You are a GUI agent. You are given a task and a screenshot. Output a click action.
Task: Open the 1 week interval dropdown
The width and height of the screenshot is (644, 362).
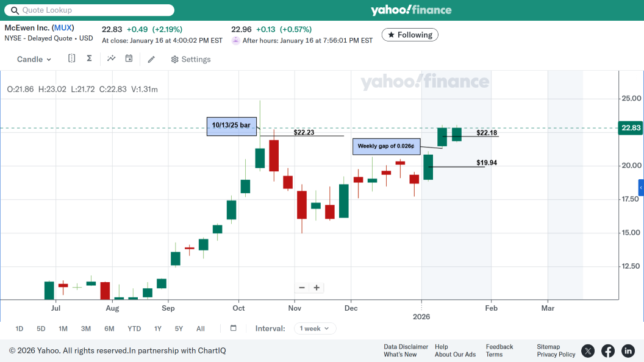[x=315, y=328]
